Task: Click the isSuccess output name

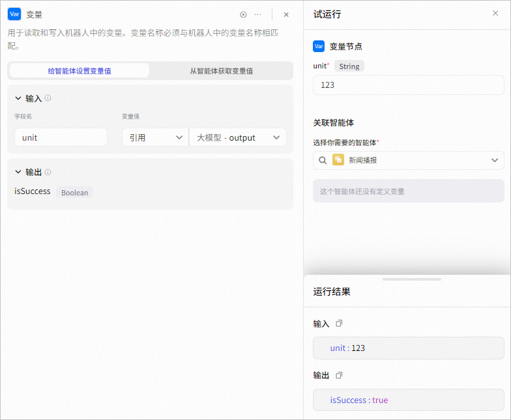Action: point(33,191)
